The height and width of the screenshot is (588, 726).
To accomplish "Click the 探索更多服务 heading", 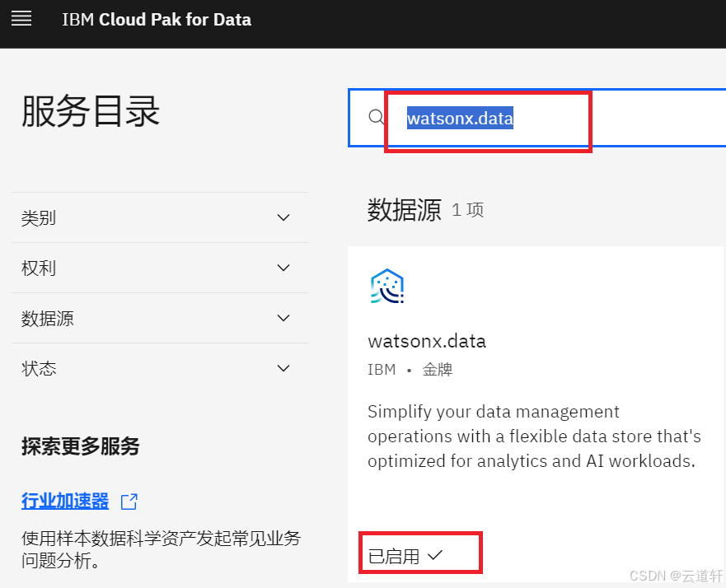I will click(80, 446).
